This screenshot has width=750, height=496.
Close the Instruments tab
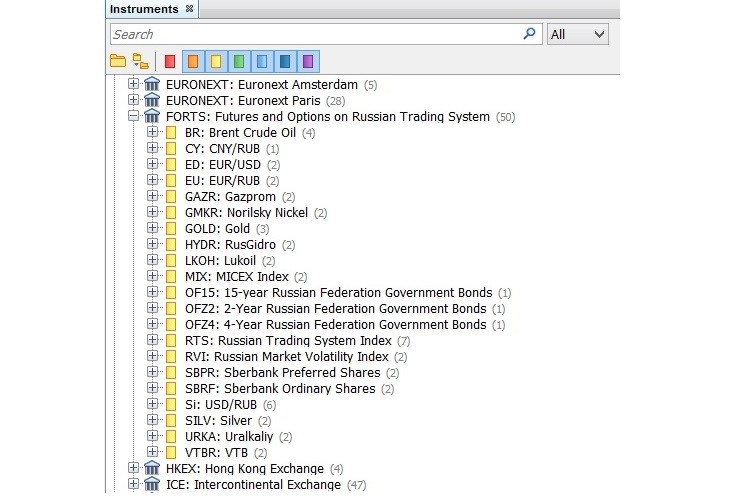click(x=189, y=9)
